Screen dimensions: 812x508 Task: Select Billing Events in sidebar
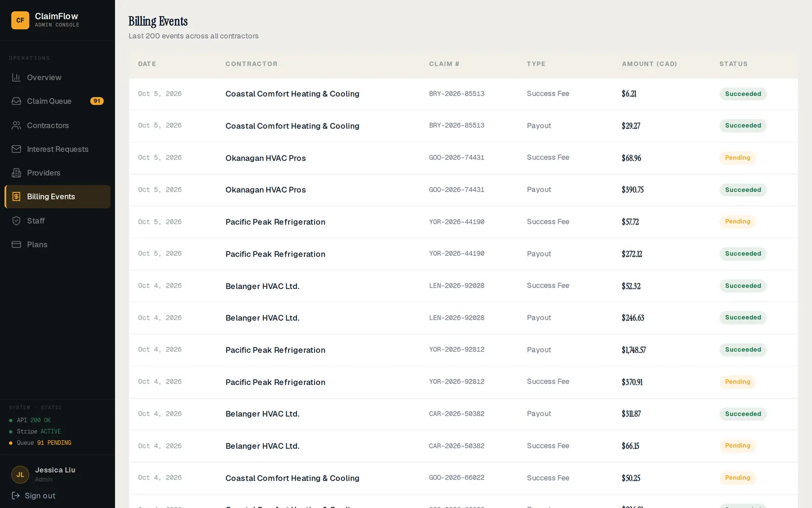pos(57,197)
